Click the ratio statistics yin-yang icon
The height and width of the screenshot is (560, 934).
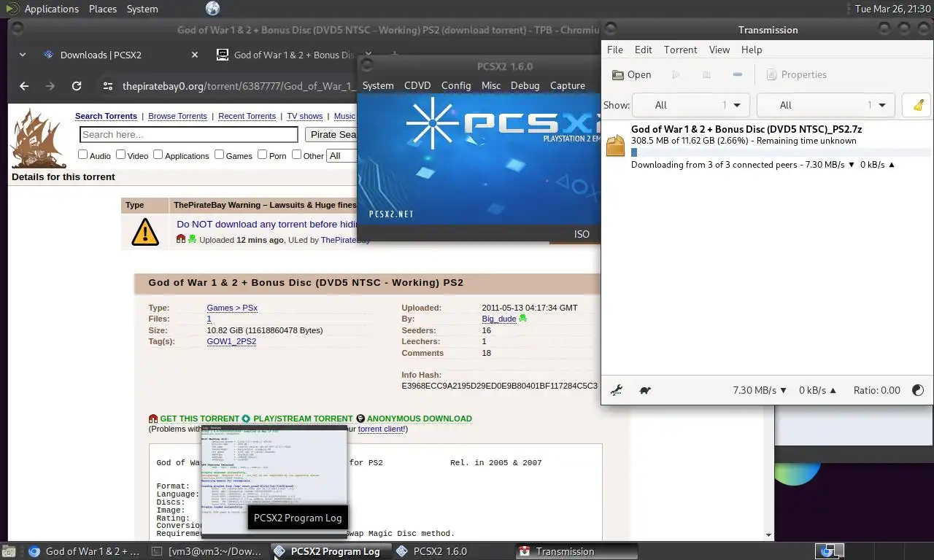tap(917, 390)
